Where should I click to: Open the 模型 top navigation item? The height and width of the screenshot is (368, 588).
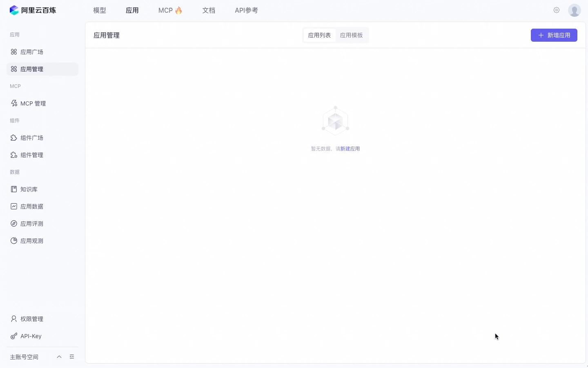100,10
